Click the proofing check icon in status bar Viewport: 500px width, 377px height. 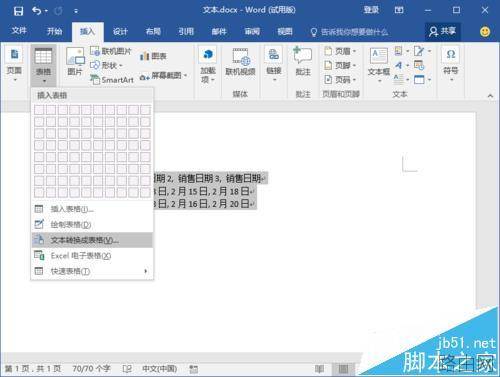click(x=127, y=369)
